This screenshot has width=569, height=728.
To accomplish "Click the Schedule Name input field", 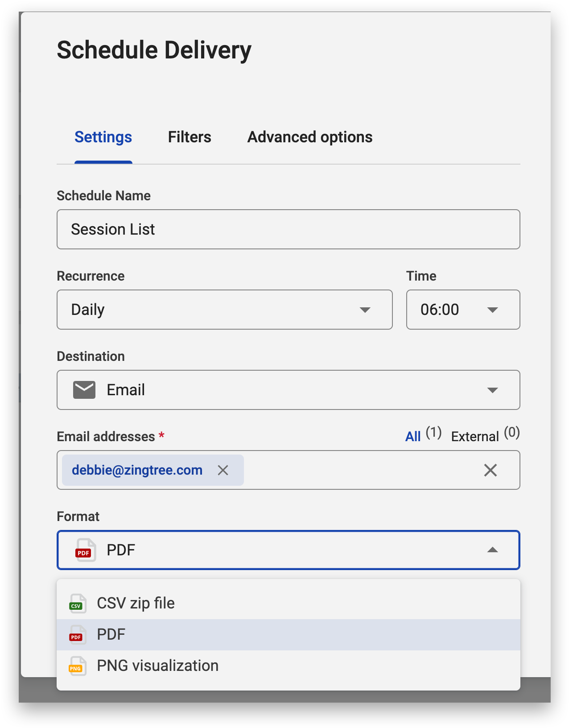I will (288, 229).
